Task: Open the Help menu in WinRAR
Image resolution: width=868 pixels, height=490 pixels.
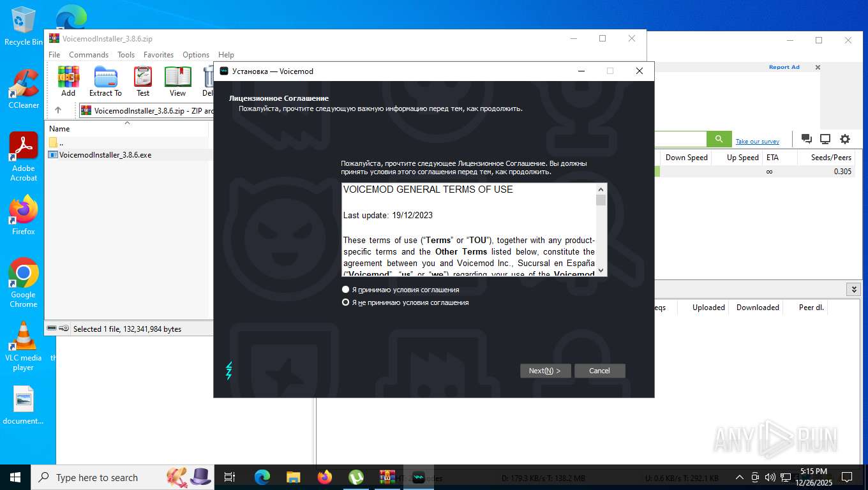Action: coord(226,55)
